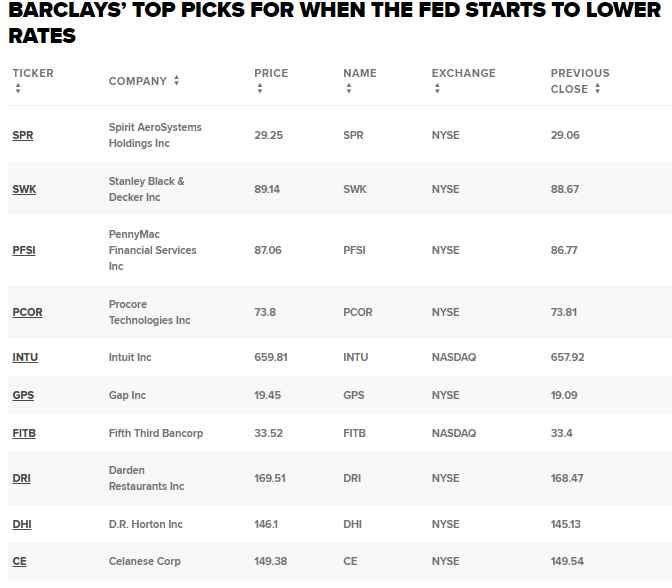Screen dimensions: 672x588
Task: Sort by Company using arrow icon
Action: [176, 80]
